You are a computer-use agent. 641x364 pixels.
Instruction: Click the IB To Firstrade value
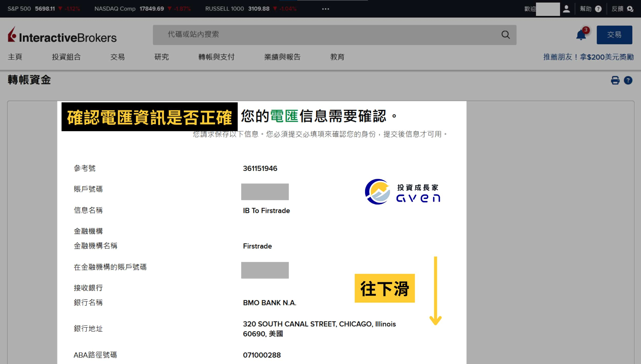click(x=266, y=210)
